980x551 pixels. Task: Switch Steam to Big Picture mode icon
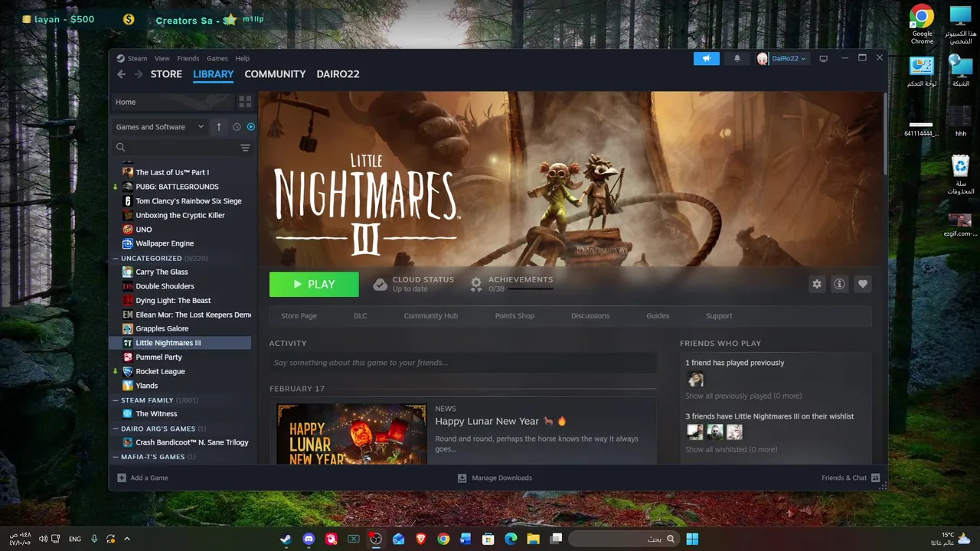(x=824, y=58)
